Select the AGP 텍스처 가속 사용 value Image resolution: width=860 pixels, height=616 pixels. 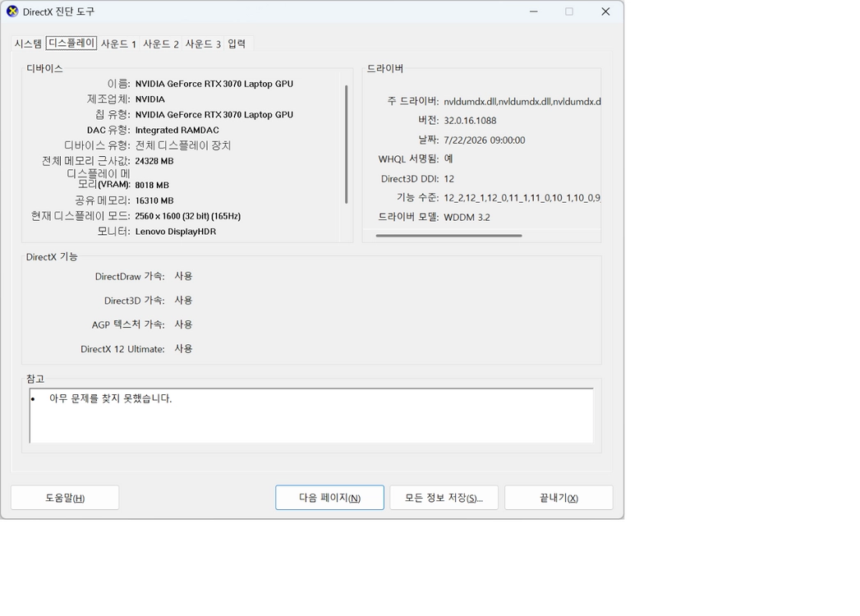[x=183, y=324]
